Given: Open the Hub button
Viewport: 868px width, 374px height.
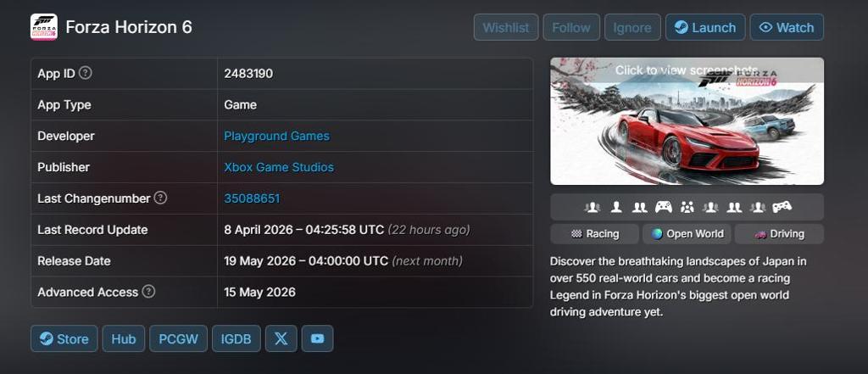Looking at the screenshot, I should (x=124, y=338).
